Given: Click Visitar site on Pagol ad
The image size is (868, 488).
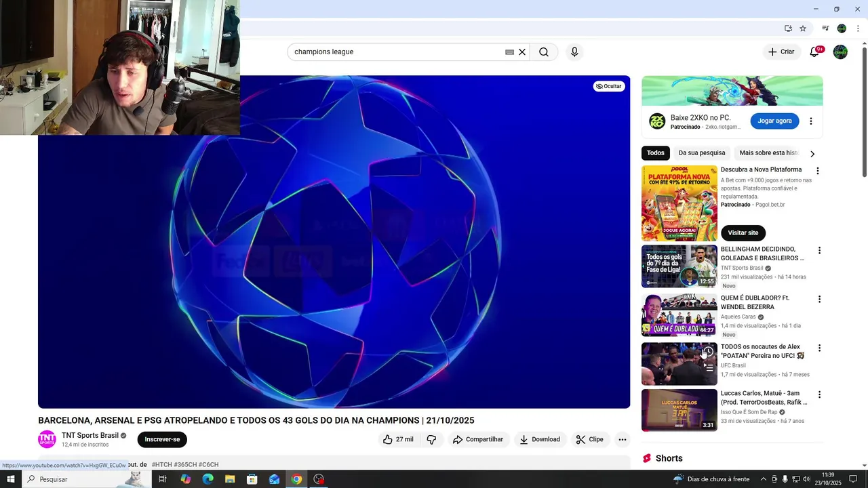Looking at the screenshot, I should click(x=743, y=232).
